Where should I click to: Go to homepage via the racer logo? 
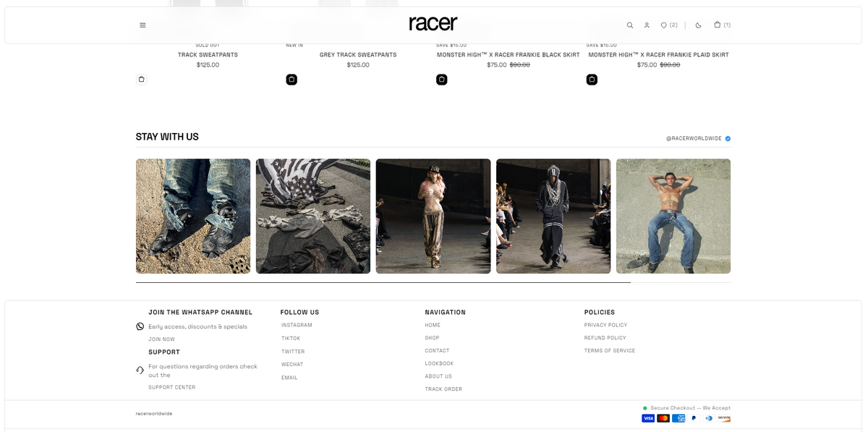433,24
